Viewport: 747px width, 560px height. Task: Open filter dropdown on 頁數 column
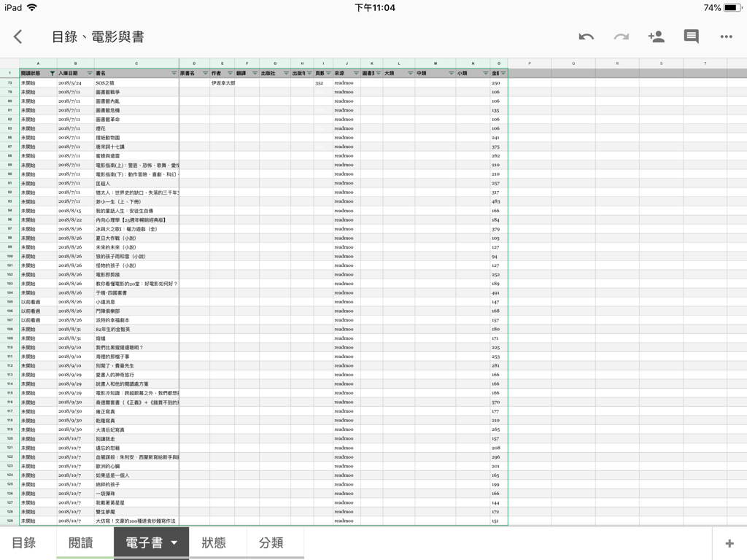(328, 74)
